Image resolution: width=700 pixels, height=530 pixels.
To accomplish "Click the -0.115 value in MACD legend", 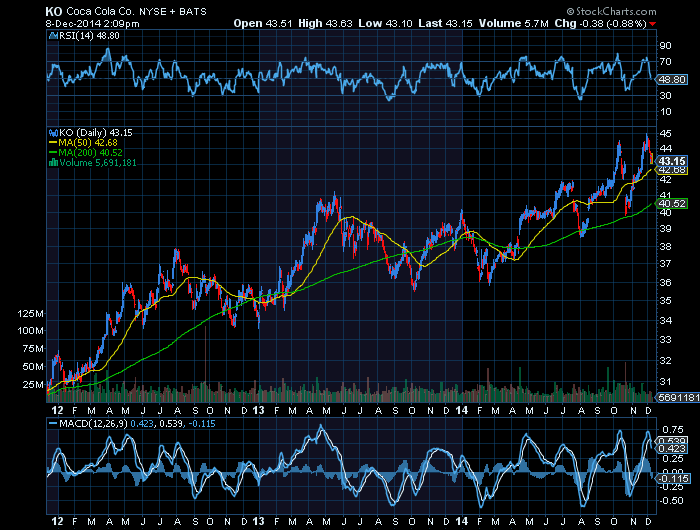I will [200, 423].
